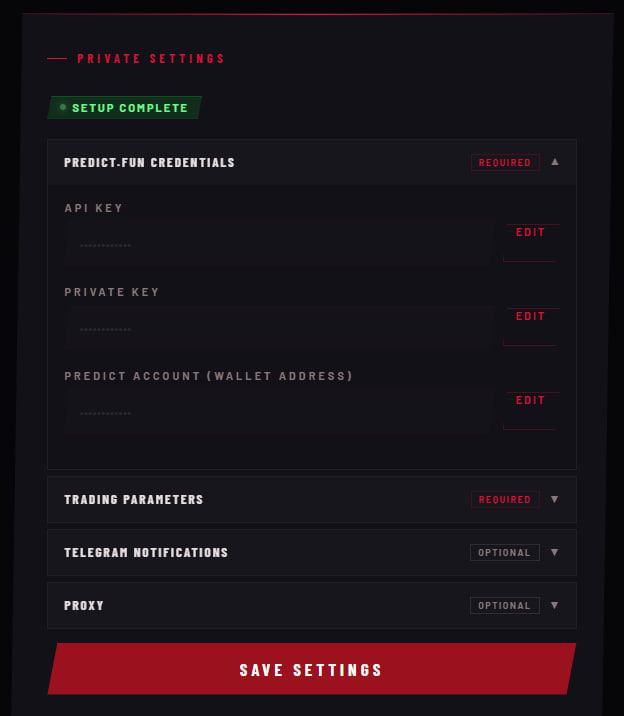
Task: Expand Telegram Notifications with its chevron
Action: pos(555,552)
